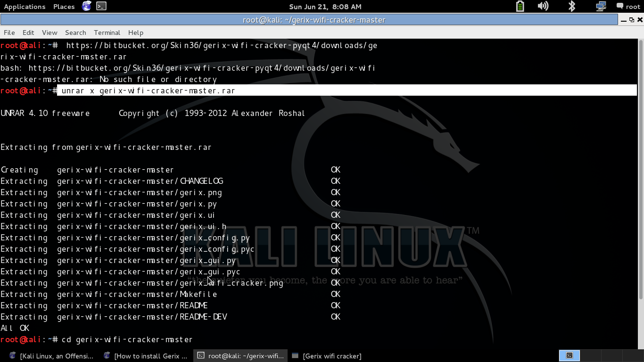644x362 pixels.
Task: Minimize the terminal window
Action: tap(623, 20)
